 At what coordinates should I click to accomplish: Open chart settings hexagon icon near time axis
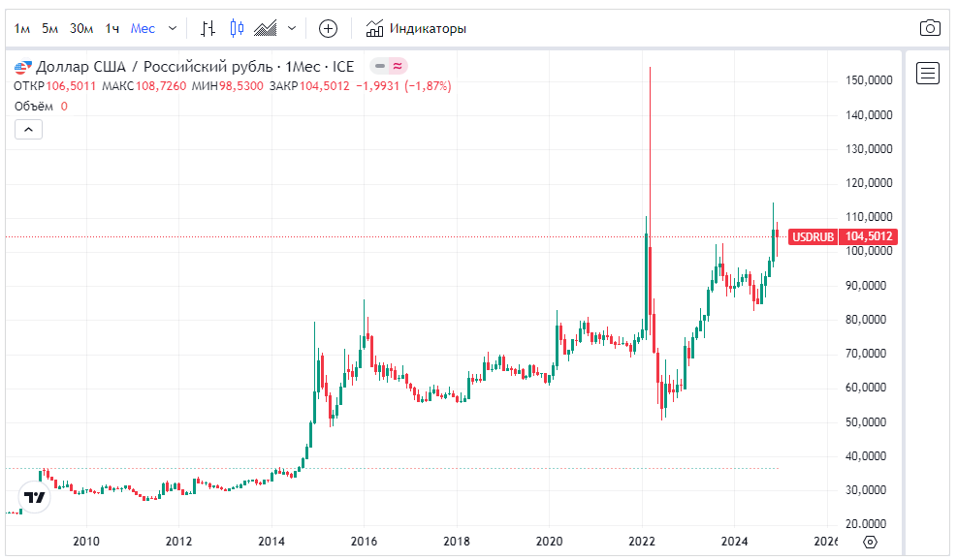point(870,542)
